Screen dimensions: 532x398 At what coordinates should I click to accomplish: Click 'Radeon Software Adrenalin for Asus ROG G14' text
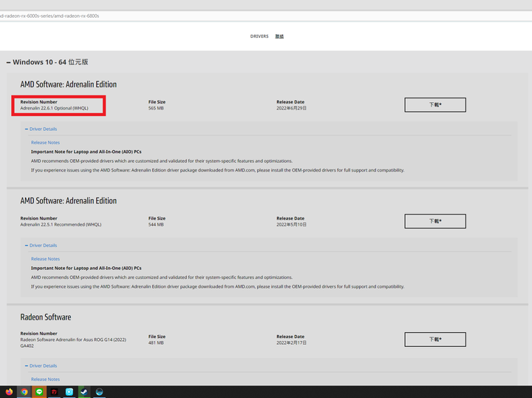(73, 343)
